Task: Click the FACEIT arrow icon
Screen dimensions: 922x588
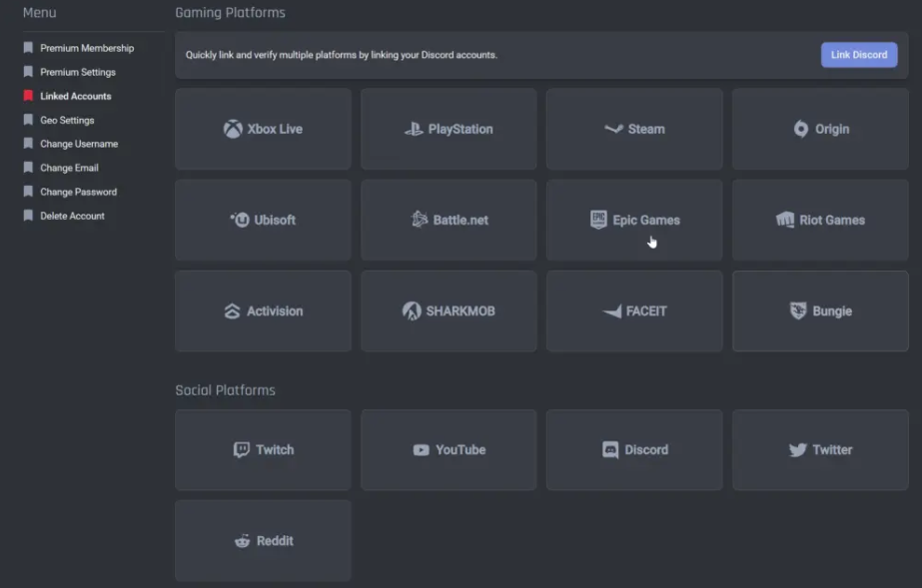Action: 612,310
